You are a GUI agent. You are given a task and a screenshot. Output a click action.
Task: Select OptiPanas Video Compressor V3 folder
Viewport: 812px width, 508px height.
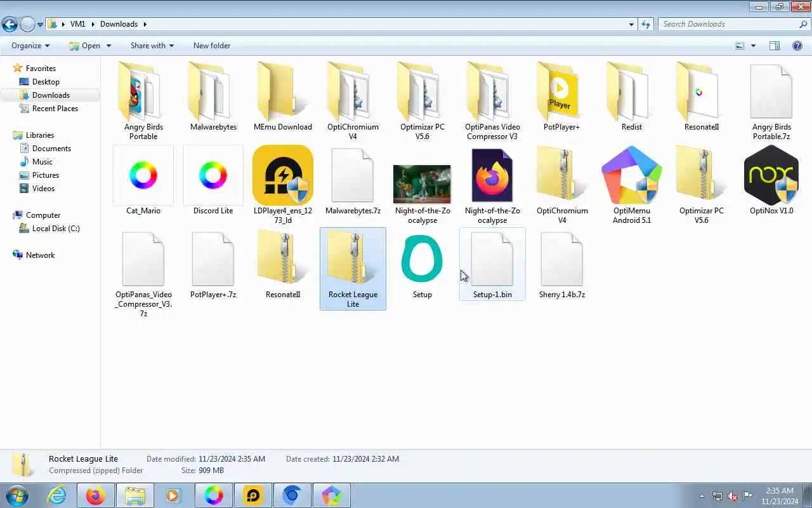pyautogui.click(x=492, y=102)
